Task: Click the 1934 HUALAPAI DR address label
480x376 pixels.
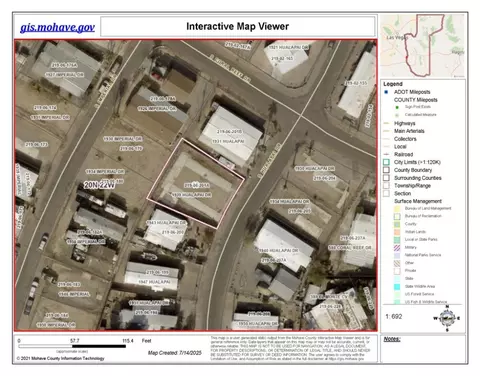Action: click(x=289, y=202)
